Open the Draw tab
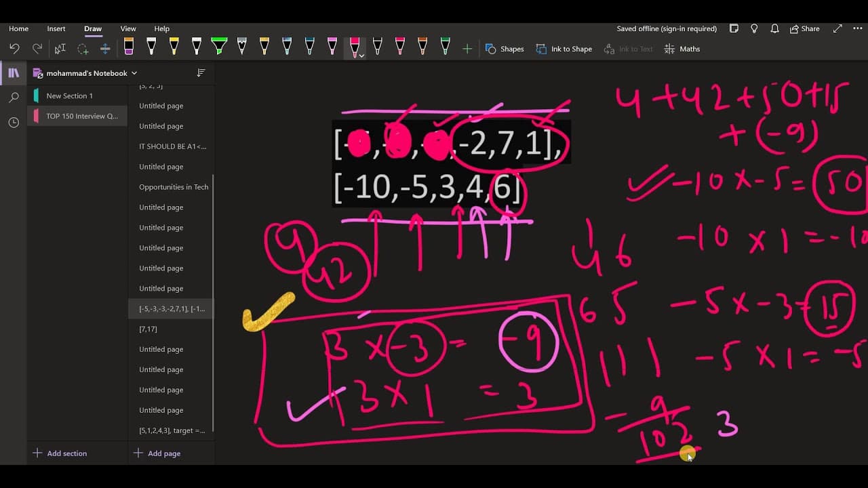The image size is (868, 488). [93, 28]
